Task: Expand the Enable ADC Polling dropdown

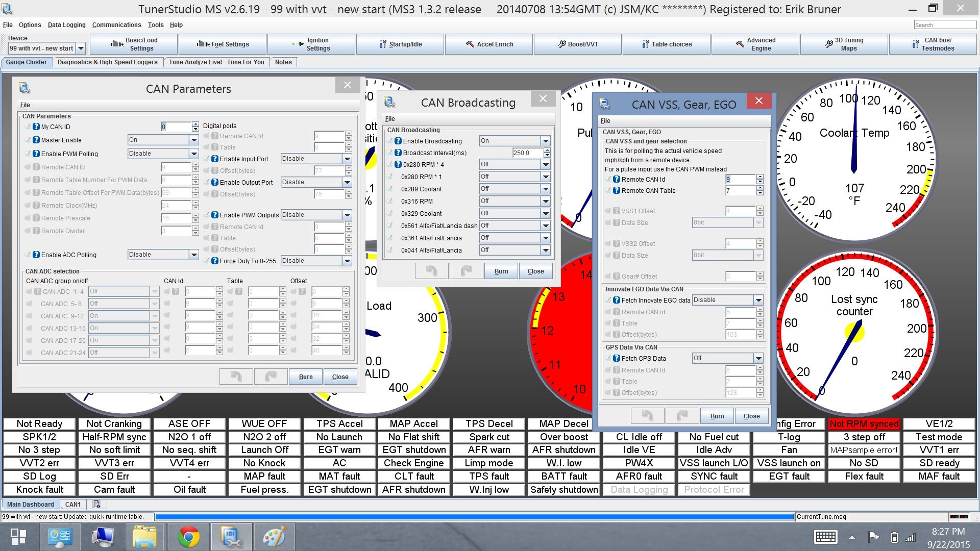Action: pos(194,255)
